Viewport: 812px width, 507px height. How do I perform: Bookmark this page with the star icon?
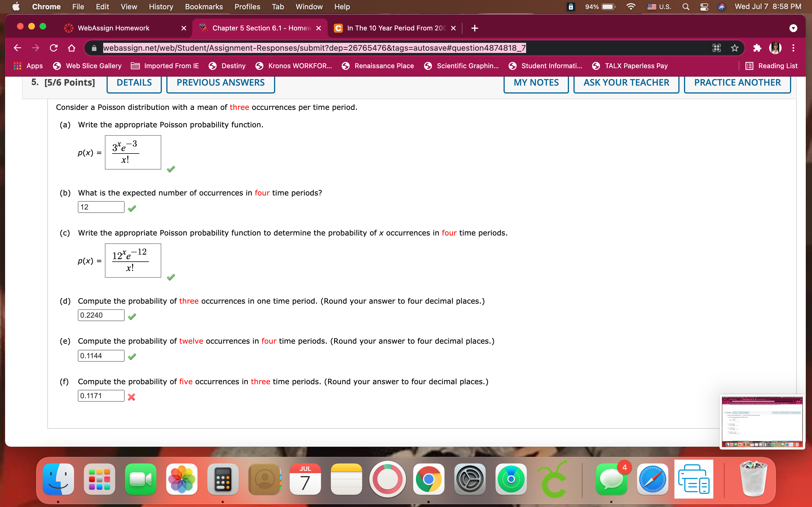pyautogui.click(x=734, y=48)
